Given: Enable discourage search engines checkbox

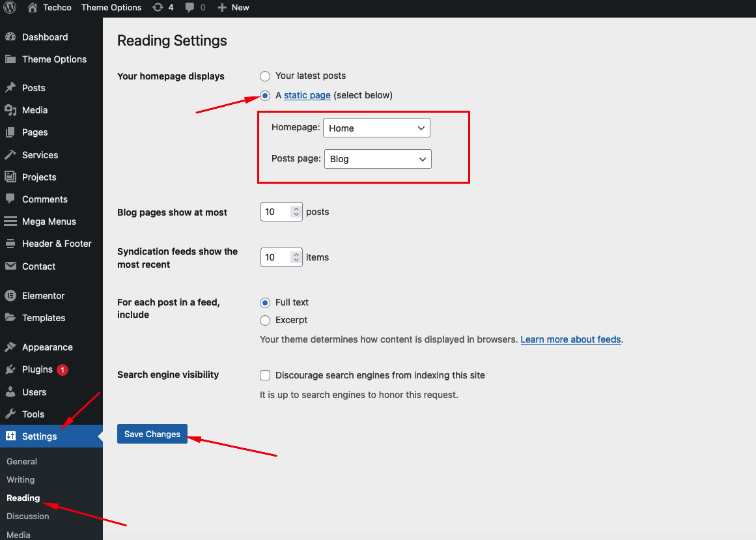Looking at the screenshot, I should (x=265, y=375).
